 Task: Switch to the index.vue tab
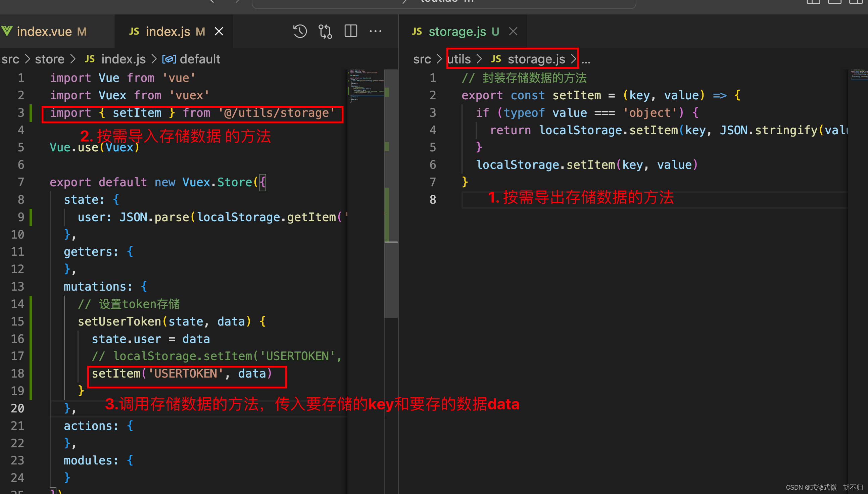pyautogui.click(x=44, y=32)
